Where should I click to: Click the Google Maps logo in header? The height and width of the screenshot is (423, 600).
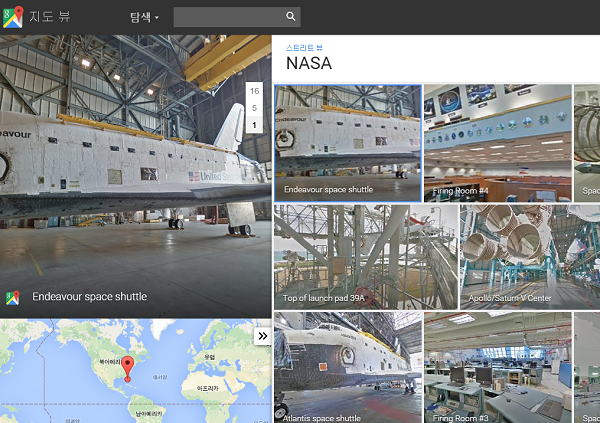coord(13,17)
